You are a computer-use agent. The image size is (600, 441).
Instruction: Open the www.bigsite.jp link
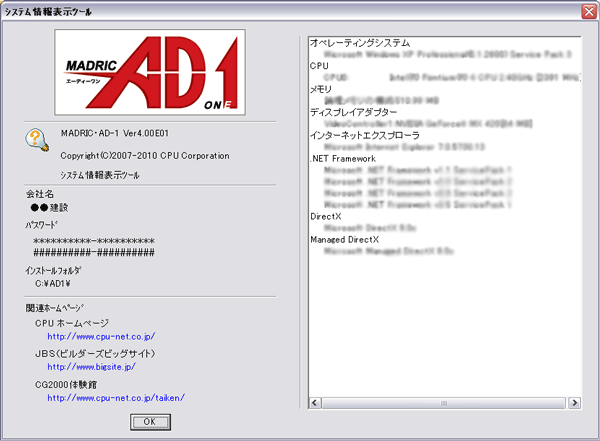point(91,366)
